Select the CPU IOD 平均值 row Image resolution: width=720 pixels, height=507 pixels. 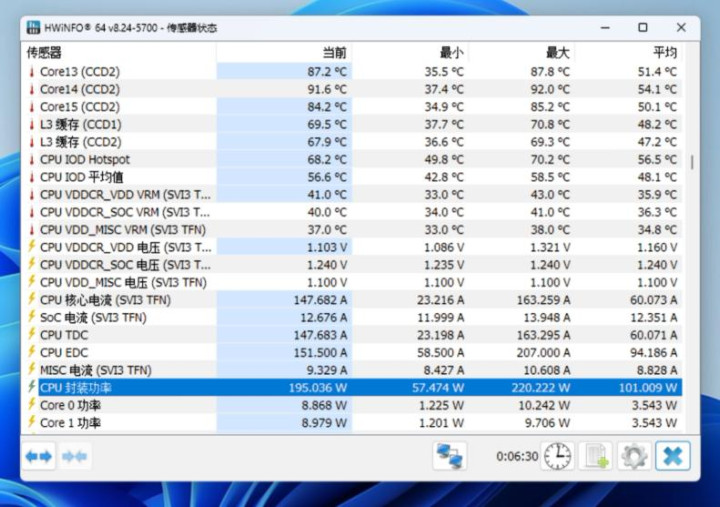[352, 177]
